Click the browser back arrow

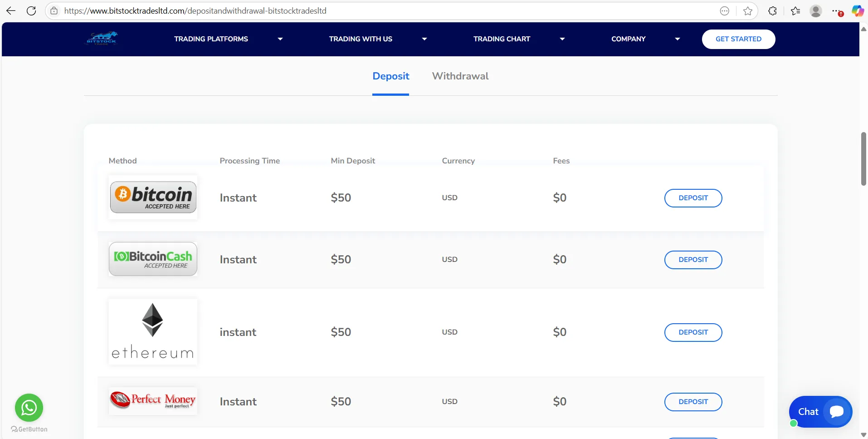coord(11,11)
